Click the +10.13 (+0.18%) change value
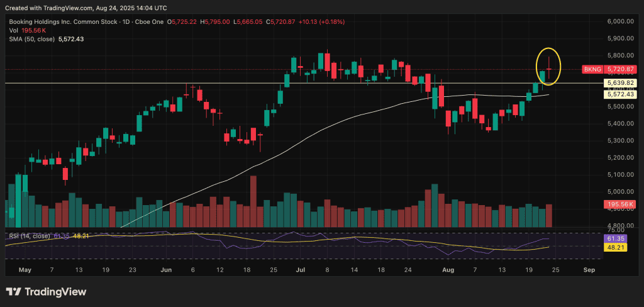This screenshot has height=307, width=644. click(x=323, y=21)
